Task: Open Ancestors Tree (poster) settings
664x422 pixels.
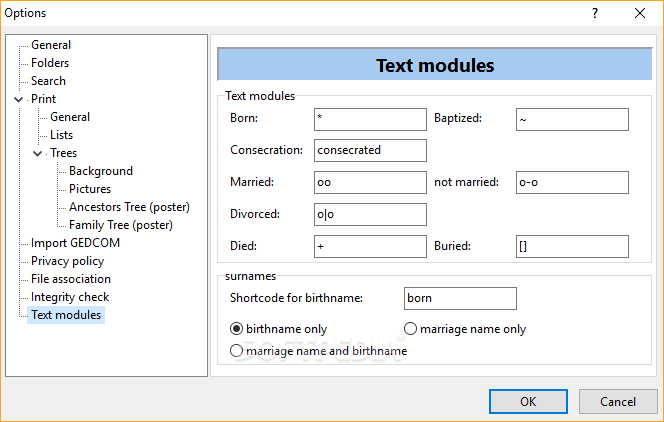Action: click(x=129, y=207)
